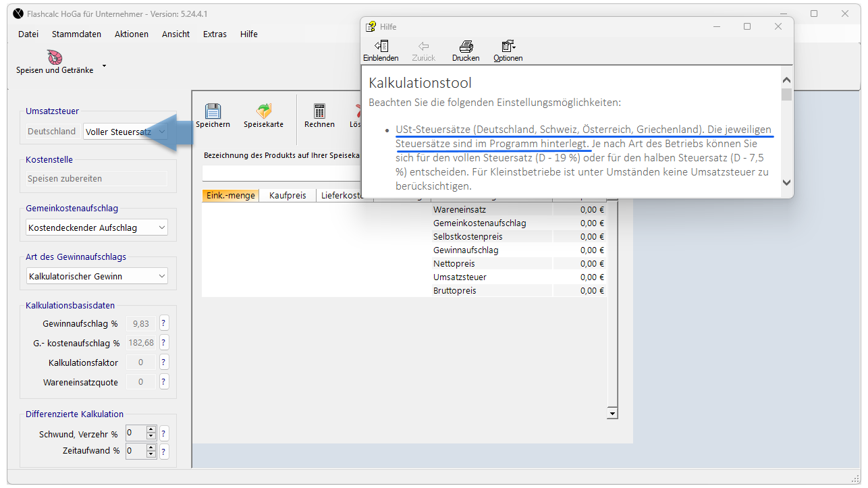868x488 pixels.
Task: Click the Kostenstelle input field
Action: pos(97,179)
